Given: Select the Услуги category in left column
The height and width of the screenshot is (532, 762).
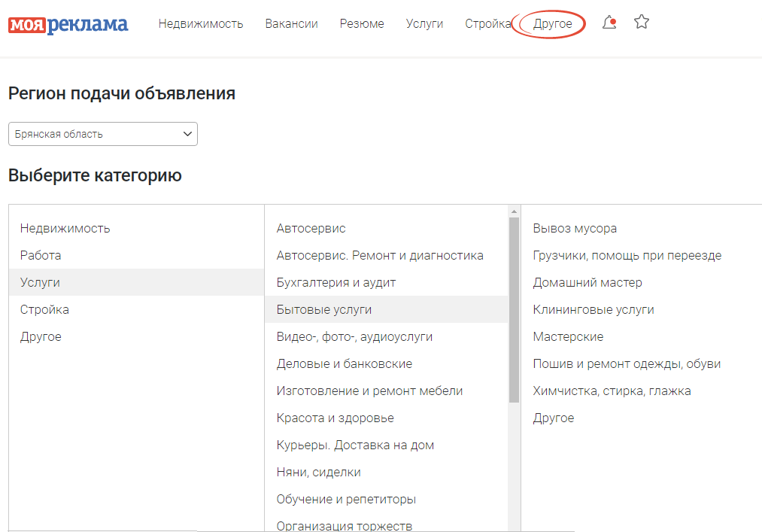Looking at the screenshot, I should coord(40,282).
